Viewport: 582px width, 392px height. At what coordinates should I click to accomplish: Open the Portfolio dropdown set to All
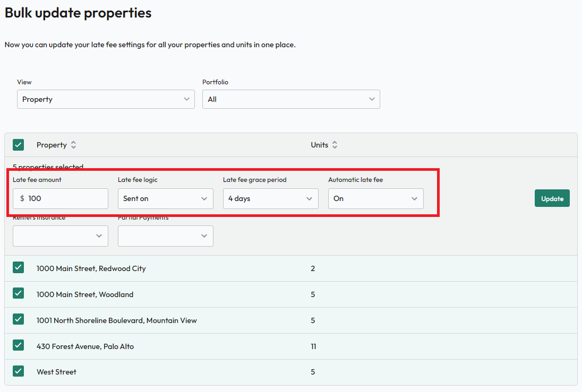(291, 99)
